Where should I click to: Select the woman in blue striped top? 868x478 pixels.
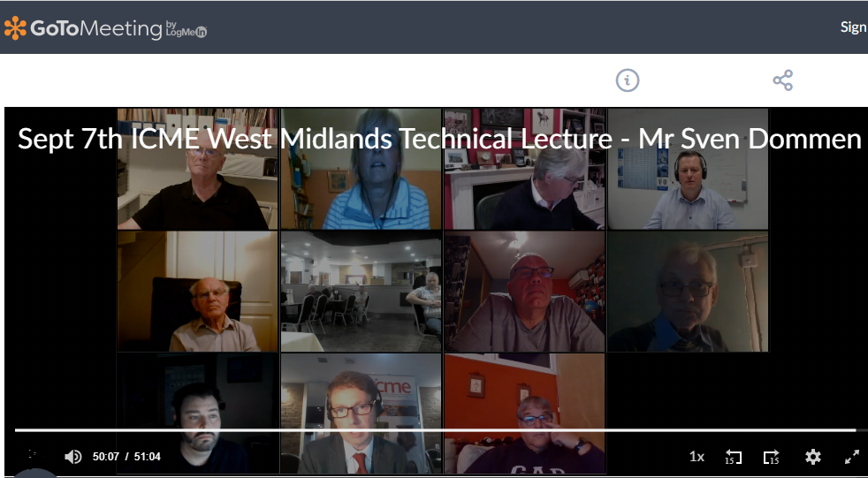pos(361,169)
